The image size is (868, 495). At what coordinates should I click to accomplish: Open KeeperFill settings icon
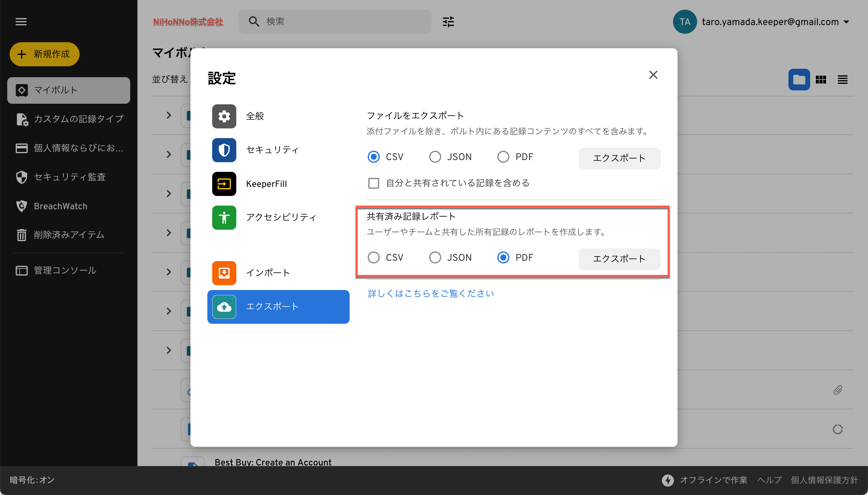point(224,184)
